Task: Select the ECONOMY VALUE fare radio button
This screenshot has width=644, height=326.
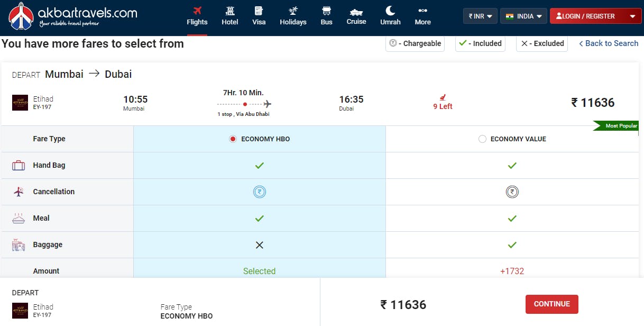Action: (482, 139)
